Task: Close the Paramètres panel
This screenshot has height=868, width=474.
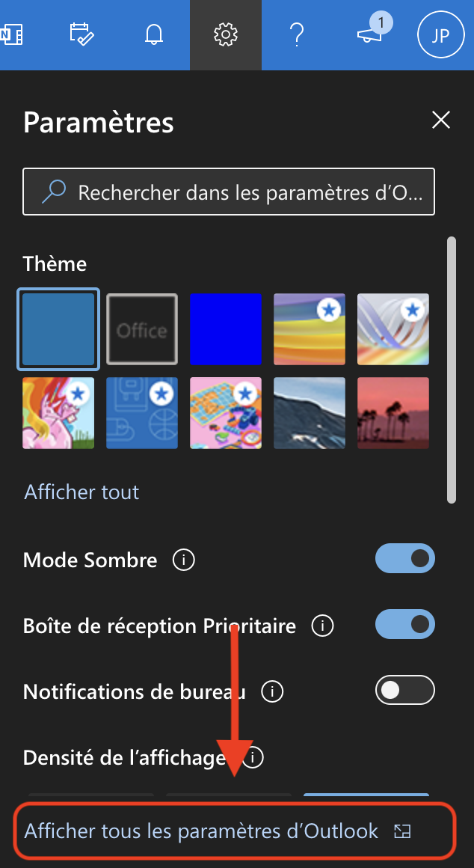Action: coord(441,120)
